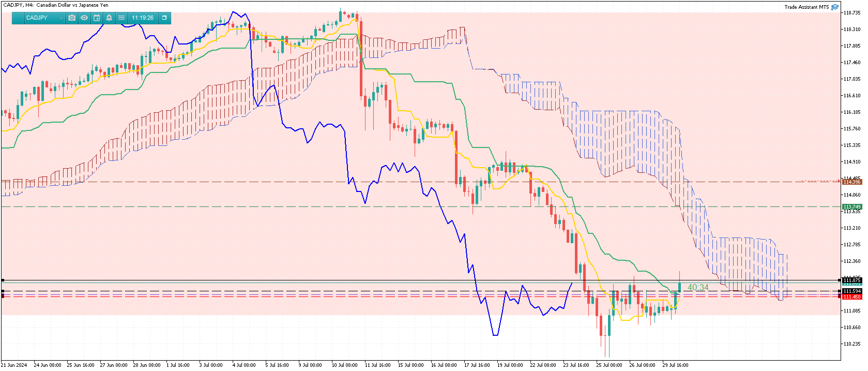Click the 11:19:26 clock display
The image size is (868, 371).
click(x=143, y=18)
